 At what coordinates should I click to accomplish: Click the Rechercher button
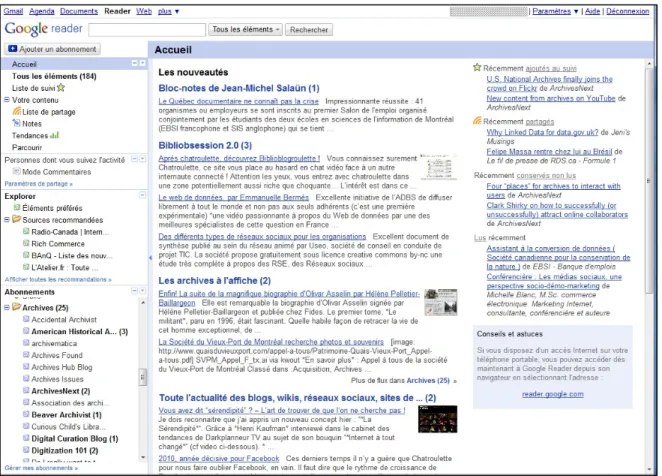click(x=309, y=30)
